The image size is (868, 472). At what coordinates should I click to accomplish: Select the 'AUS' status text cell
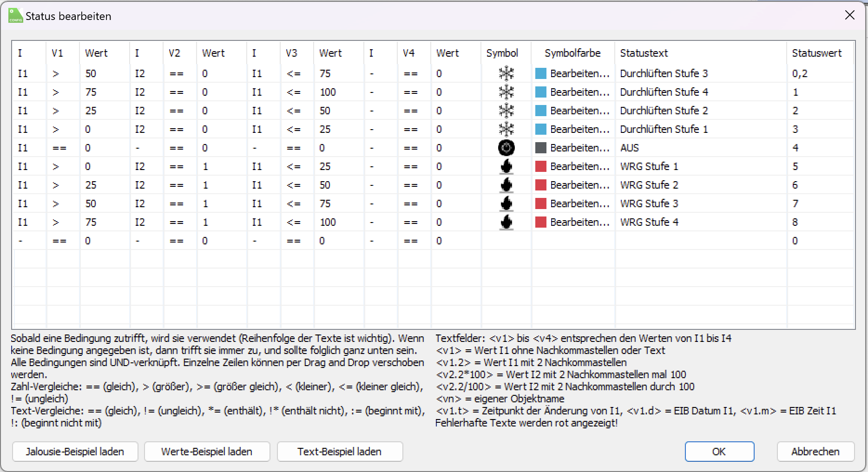click(701, 148)
